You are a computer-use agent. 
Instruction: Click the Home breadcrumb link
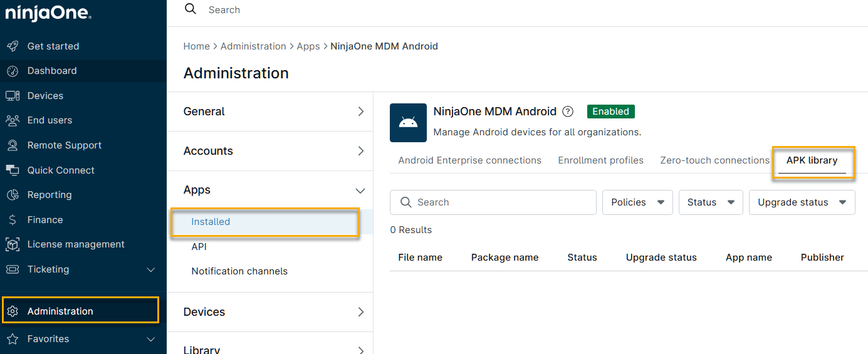pyautogui.click(x=197, y=46)
